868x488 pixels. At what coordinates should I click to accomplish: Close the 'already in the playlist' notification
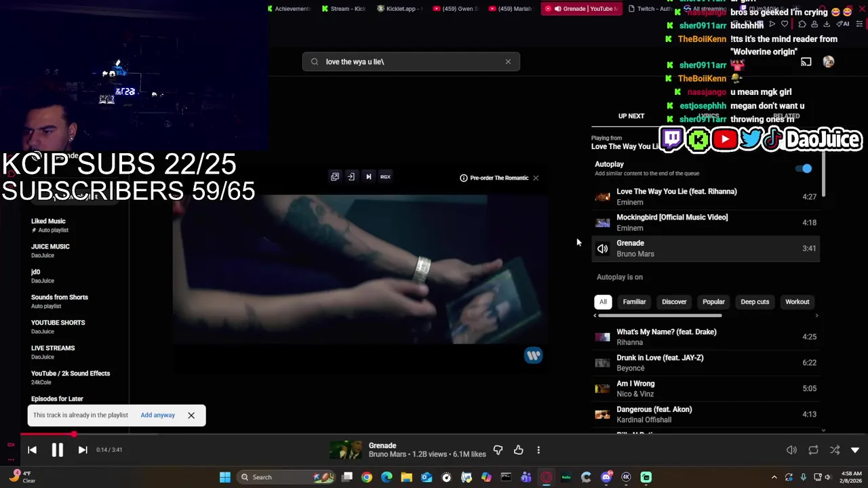pos(191,415)
